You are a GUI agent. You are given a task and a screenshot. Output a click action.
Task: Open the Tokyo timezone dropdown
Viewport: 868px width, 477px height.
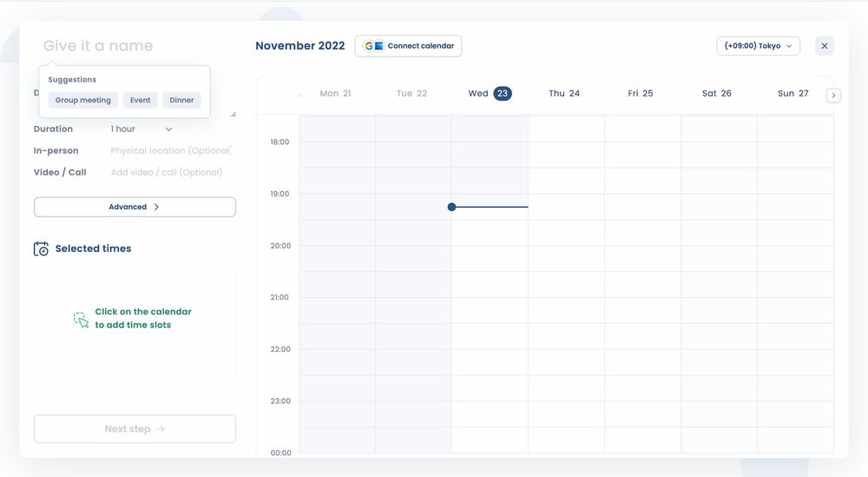click(758, 46)
